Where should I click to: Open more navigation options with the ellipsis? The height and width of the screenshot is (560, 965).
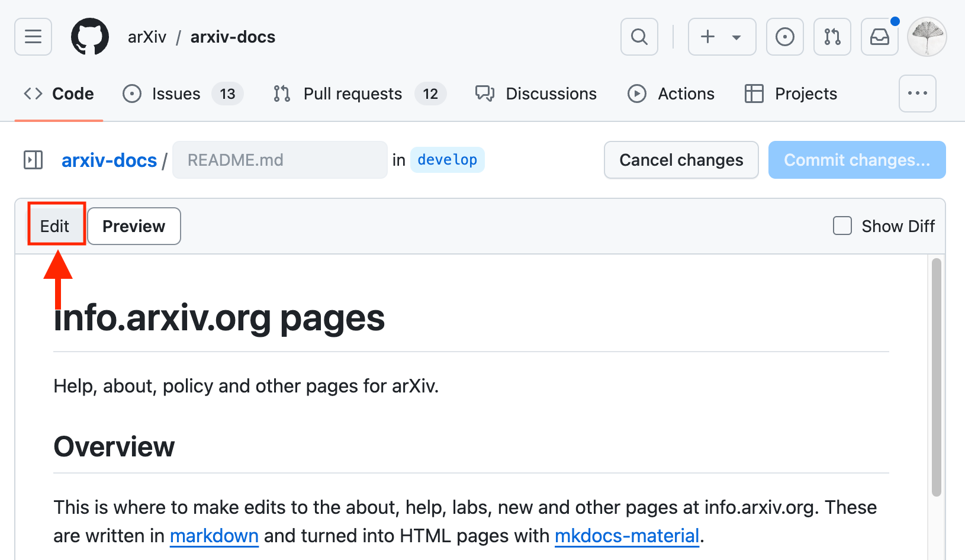(918, 94)
